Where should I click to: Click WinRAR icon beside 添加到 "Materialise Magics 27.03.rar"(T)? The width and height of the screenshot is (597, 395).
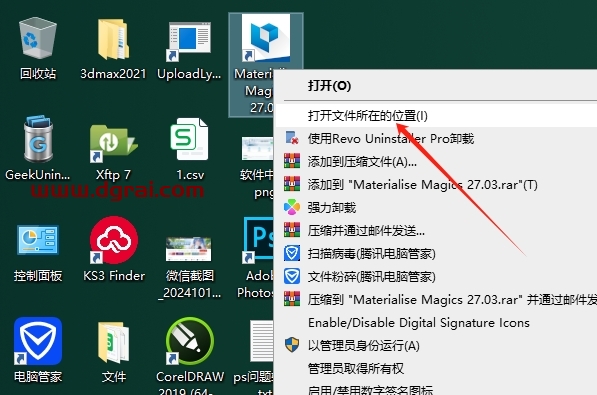click(292, 184)
